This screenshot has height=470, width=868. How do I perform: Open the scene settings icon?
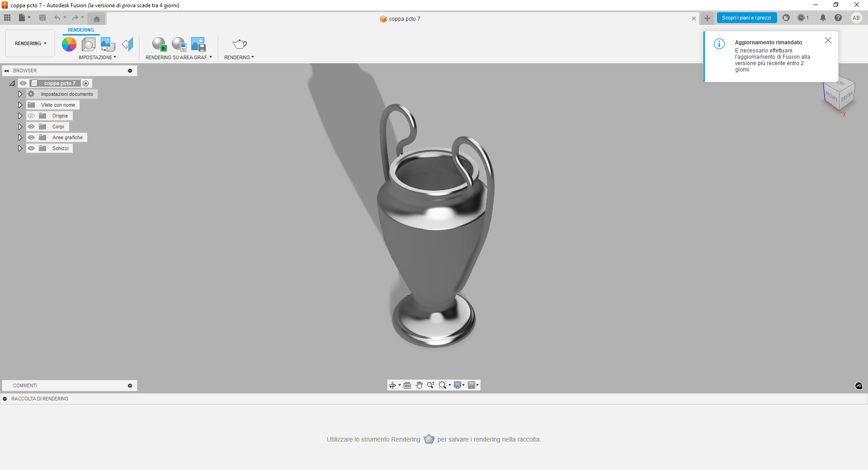[88, 44]
